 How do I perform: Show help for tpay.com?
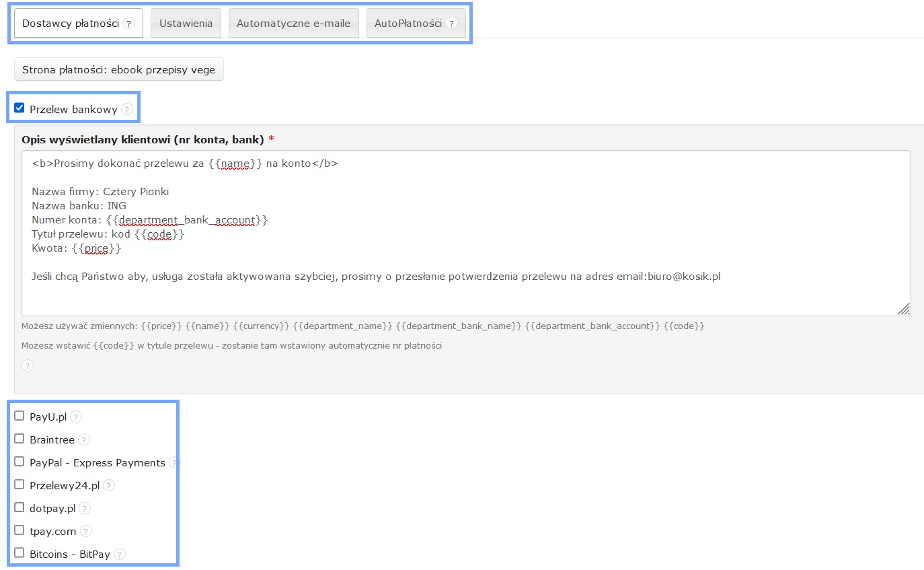(85, 532)
